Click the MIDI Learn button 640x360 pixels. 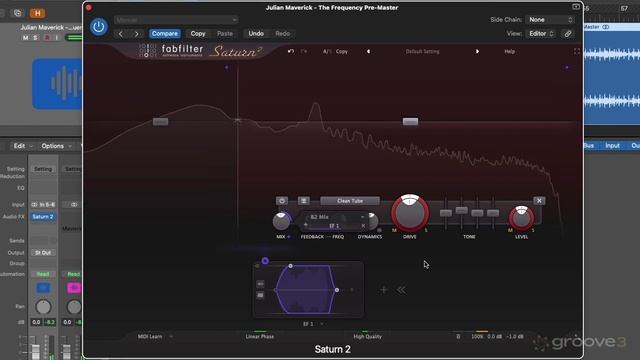[150, 337]
